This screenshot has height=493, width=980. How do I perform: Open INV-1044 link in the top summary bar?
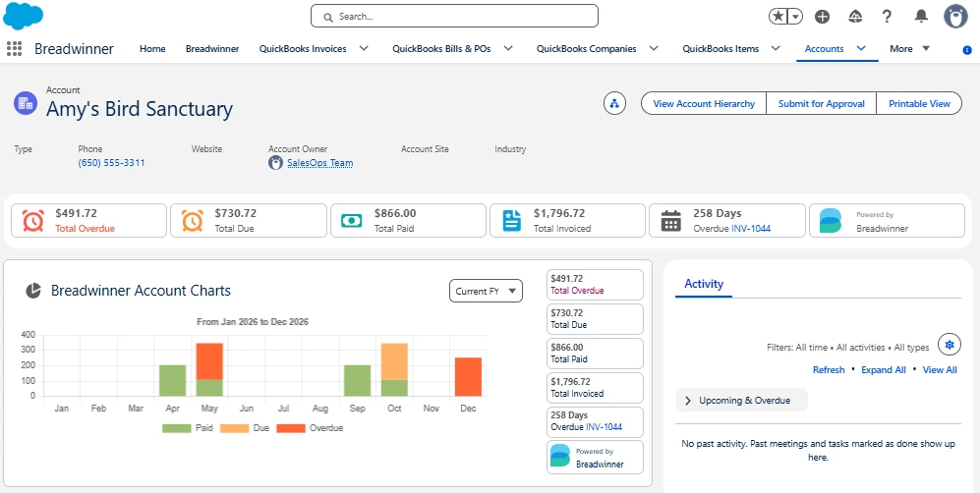pos(751,229)
